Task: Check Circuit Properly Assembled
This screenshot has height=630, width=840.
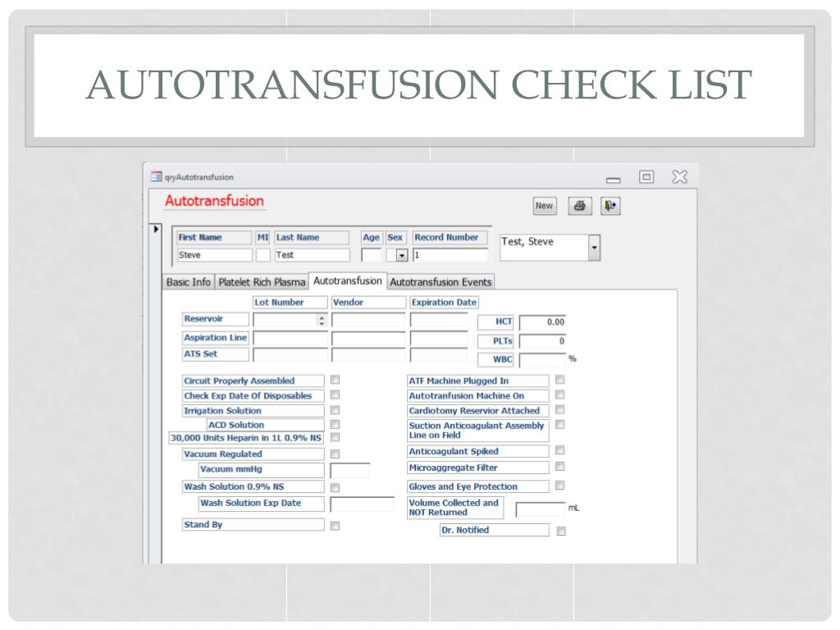Action: [x=336, y=380]
